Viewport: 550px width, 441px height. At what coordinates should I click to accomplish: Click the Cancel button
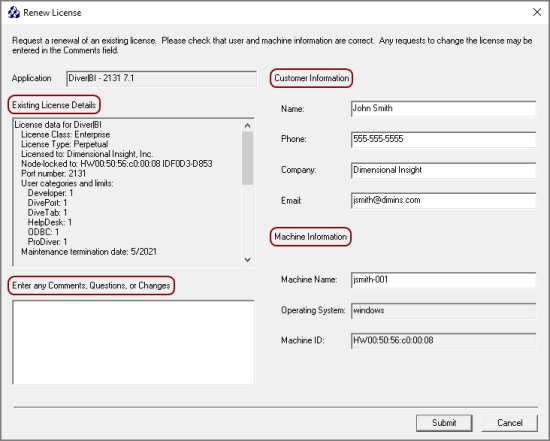[509, 423]
